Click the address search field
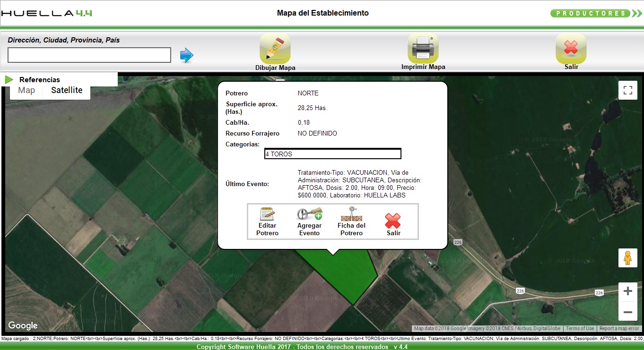The image size is (644, 350). [89, 55]
